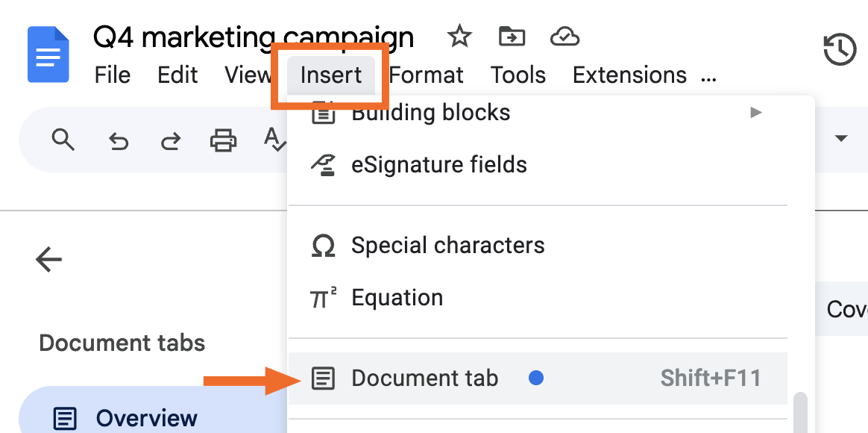868x433 pixels.
Task: Collapse the document tabs back arrow
Action: point(48,259)
